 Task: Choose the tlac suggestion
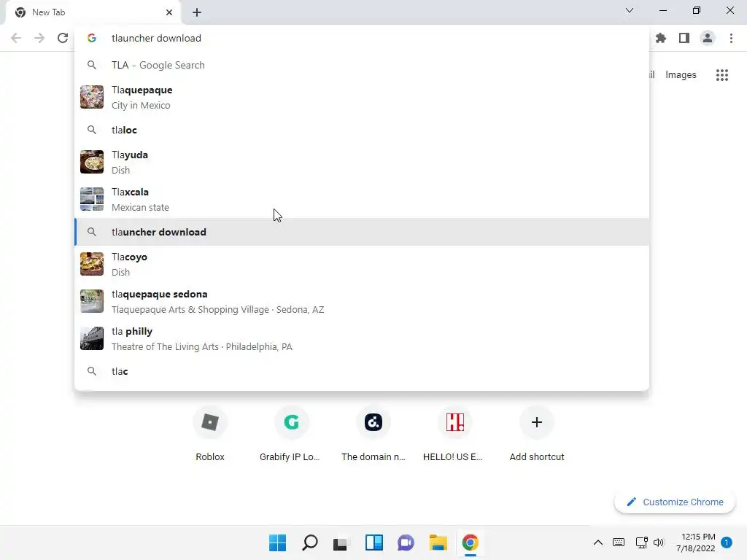(x=362, y=371)
